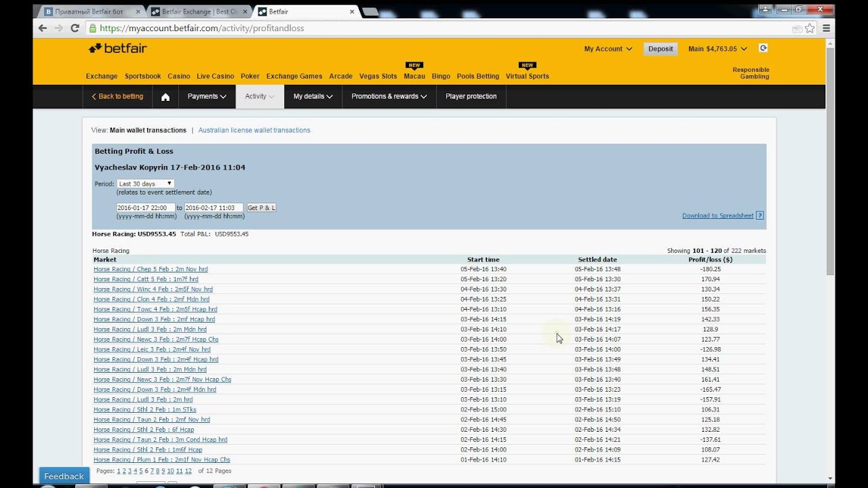Open the Sportsbook section
This screenshot has width=868, height=488.
(x=142, y=77)
